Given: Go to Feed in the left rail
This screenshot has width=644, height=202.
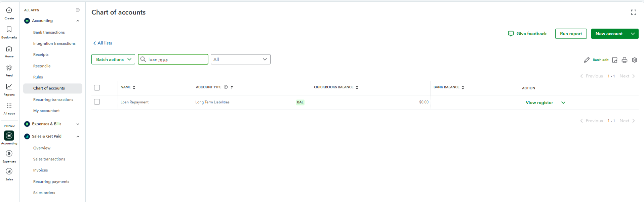Looking at the screenshot, I should [x=9, y=68].
